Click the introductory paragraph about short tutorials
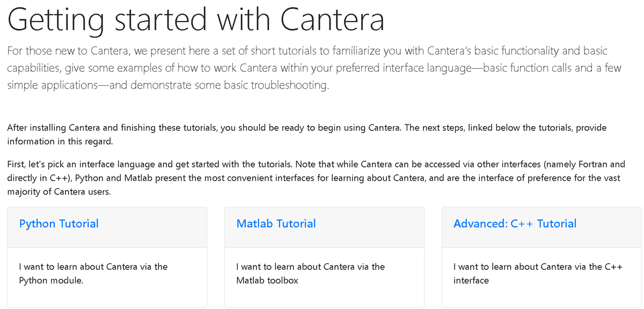Screen dimensions: 644x309 314,68
